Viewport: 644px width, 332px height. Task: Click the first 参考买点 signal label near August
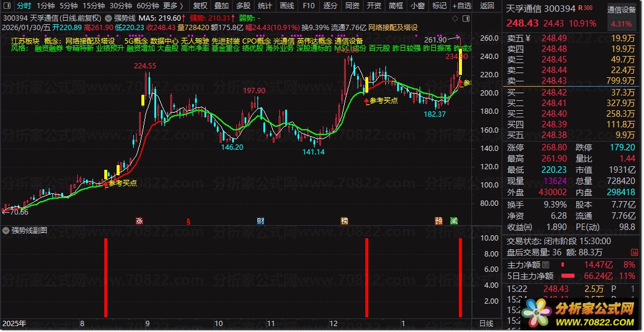[x=123, y=183]
